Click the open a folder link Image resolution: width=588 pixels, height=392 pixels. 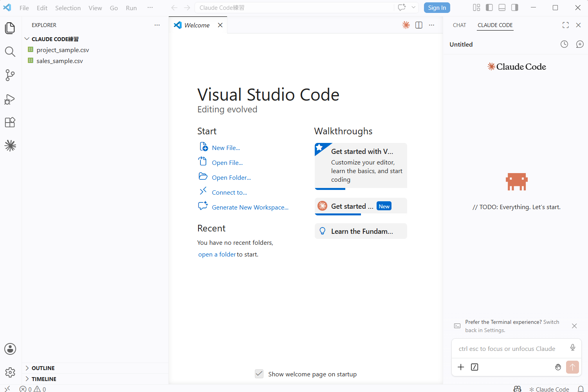click(217, 254)
